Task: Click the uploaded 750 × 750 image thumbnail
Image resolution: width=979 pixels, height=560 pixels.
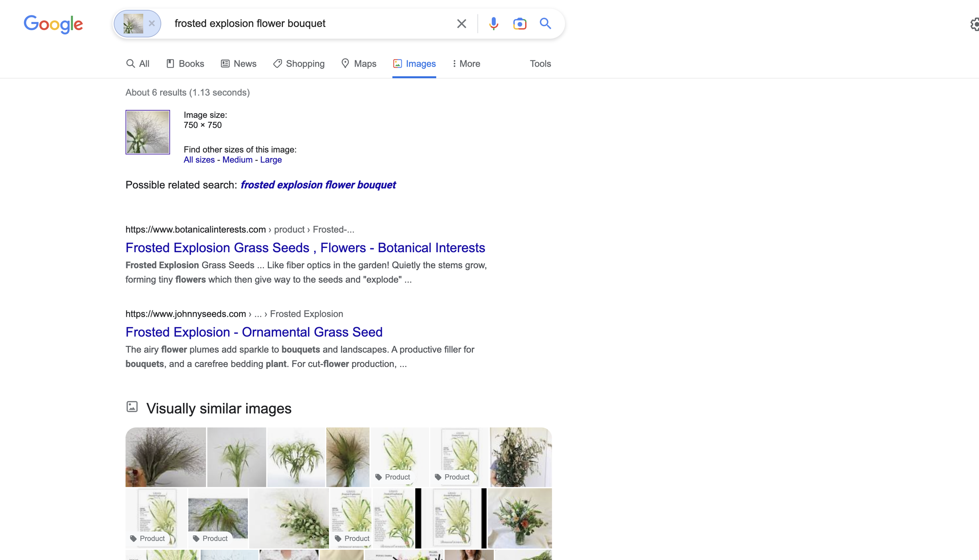Action: coord(148,132)
